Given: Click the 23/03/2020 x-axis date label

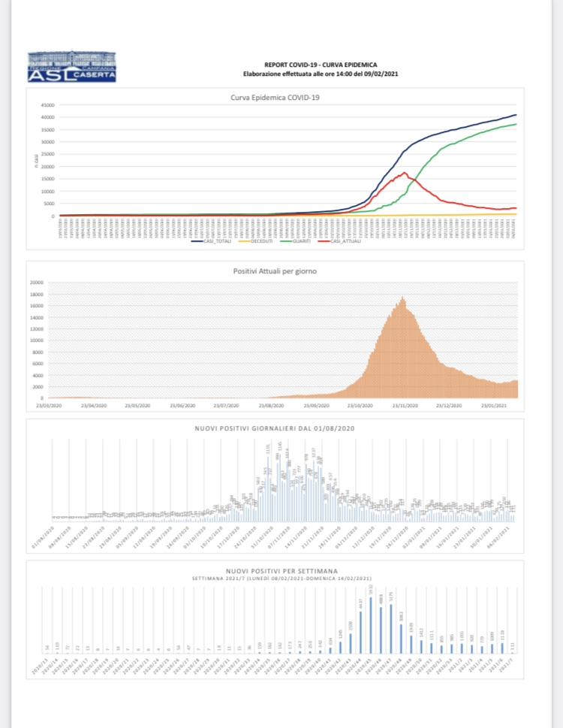Looking at the screenshot, I should [50, 405].
